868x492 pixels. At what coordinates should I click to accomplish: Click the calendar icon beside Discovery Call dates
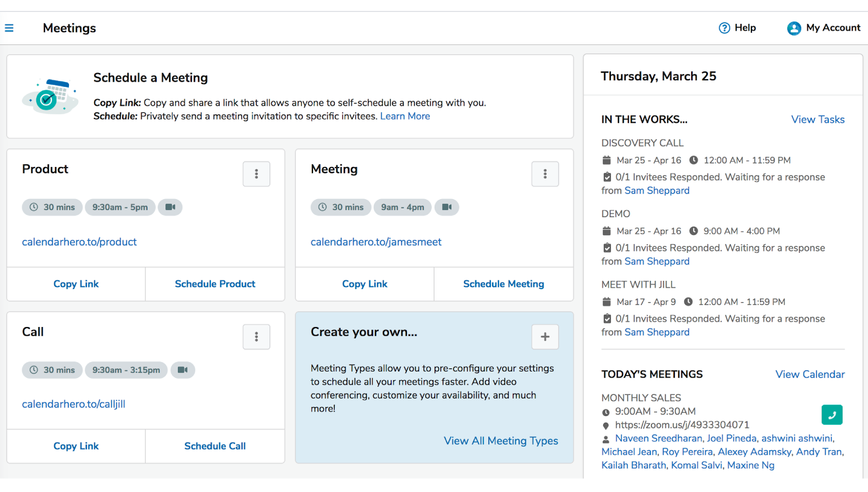pyautogui.click(x=606, y=160)
